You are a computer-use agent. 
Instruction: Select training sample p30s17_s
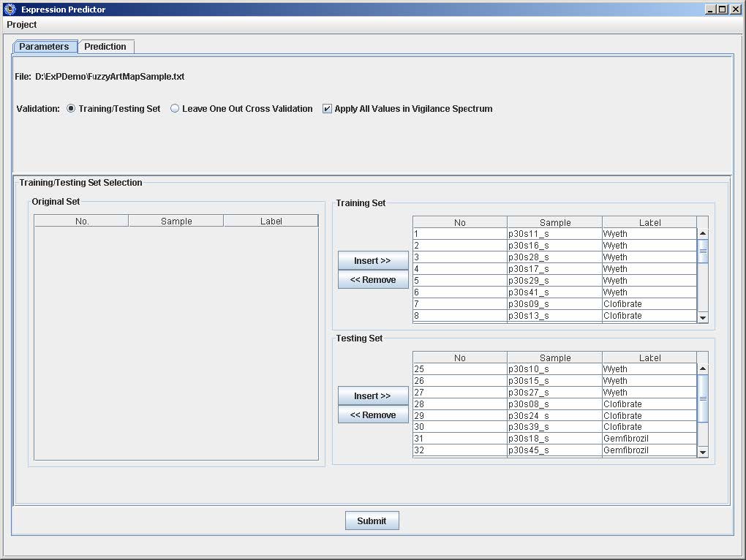coord(554,268)
